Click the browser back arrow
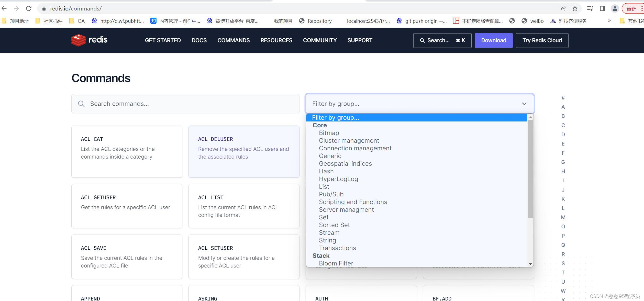This screenshot has width=644, height=301. point(4,8)
